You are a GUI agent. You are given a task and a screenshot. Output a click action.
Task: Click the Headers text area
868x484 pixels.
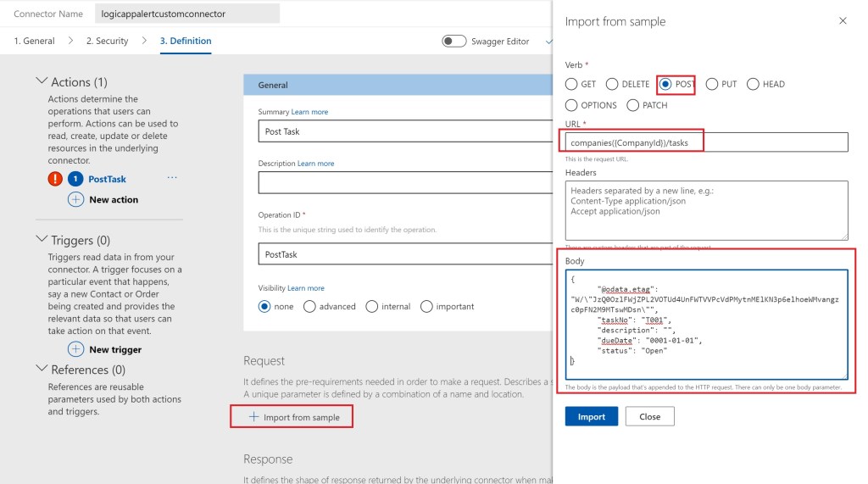[x=706, y=209]
